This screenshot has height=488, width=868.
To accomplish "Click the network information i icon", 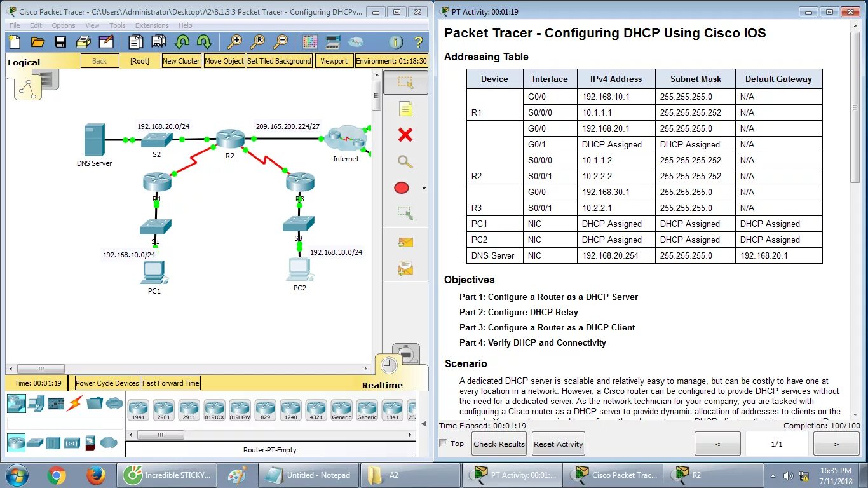I will (396, 43).
